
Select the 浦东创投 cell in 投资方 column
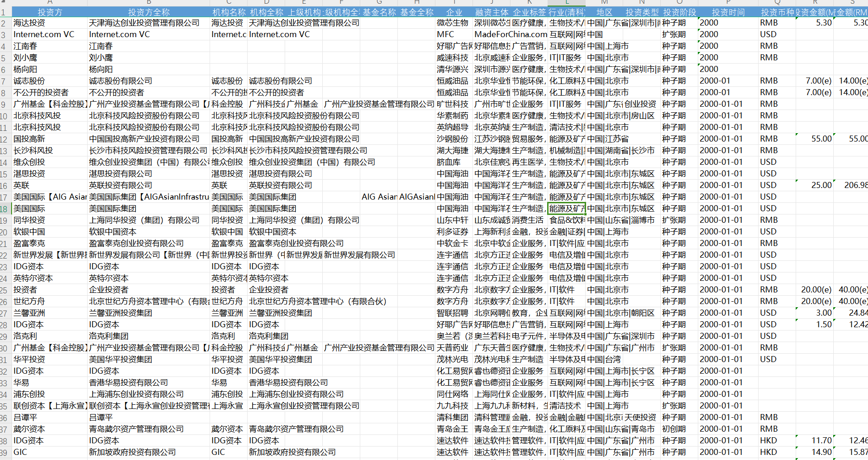tap(50, 394)
